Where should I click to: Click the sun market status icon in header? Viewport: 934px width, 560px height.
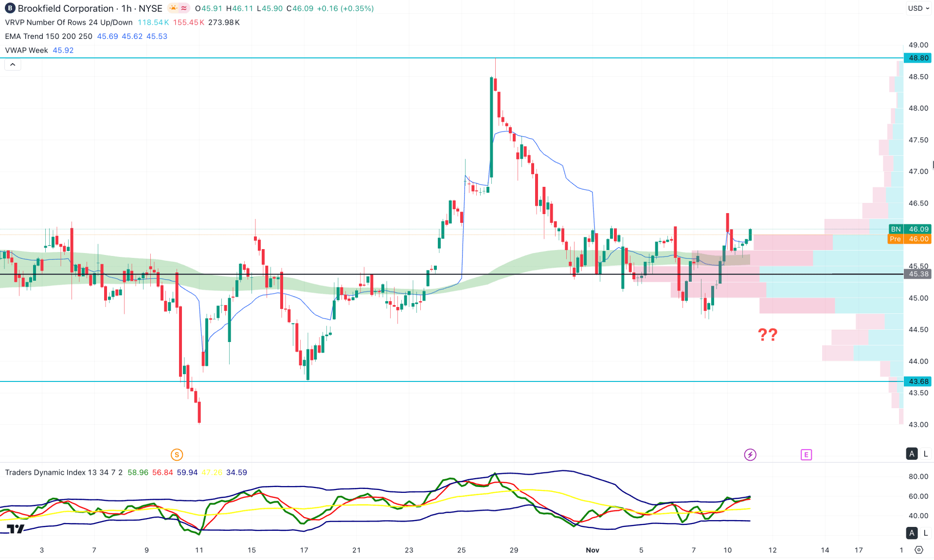pos(172,8)
